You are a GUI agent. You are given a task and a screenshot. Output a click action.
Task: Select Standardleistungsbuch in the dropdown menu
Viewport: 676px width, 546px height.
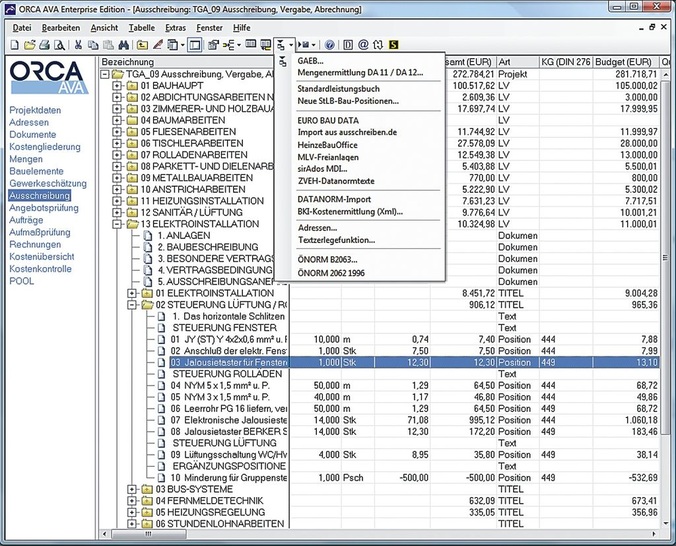point(338,89)
